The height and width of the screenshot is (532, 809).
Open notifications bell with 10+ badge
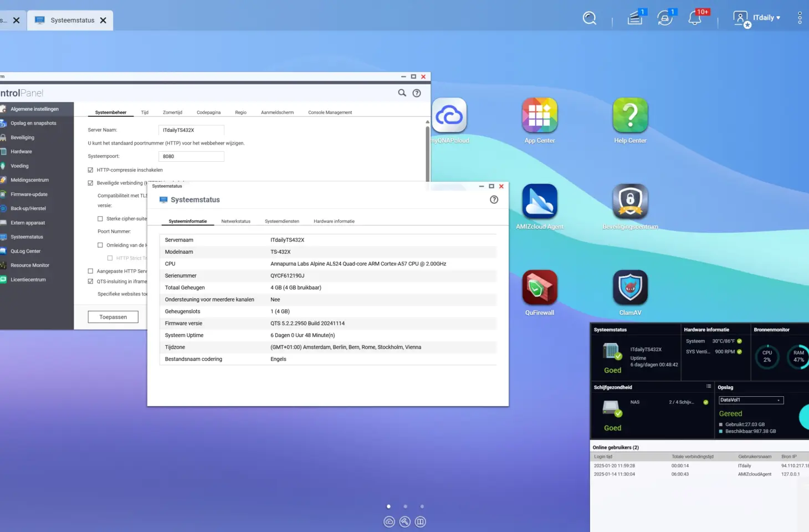pos(695,18)
